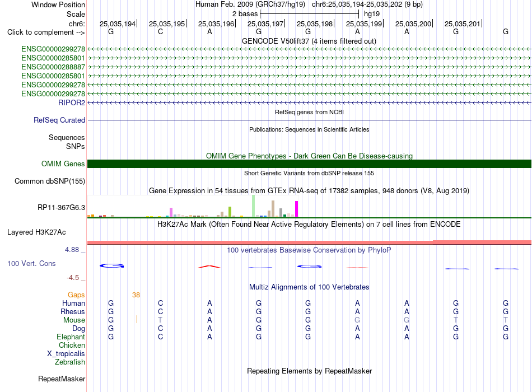Click the 'Click to complement -->' label
This screenshot has height=392, width=532.
(46, 32)
